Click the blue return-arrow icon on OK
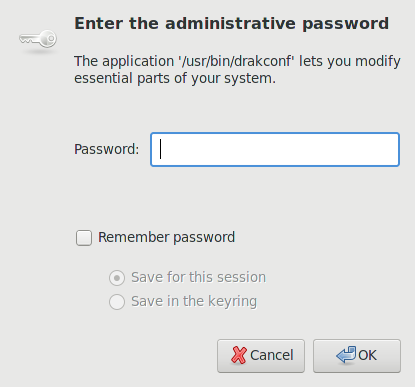 [346, 355]
